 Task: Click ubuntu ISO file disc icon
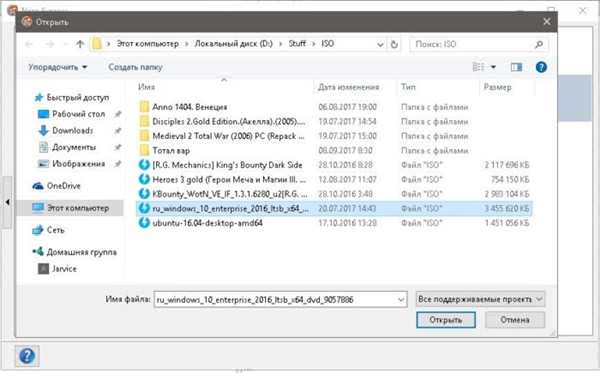click(x=144, y=223)
